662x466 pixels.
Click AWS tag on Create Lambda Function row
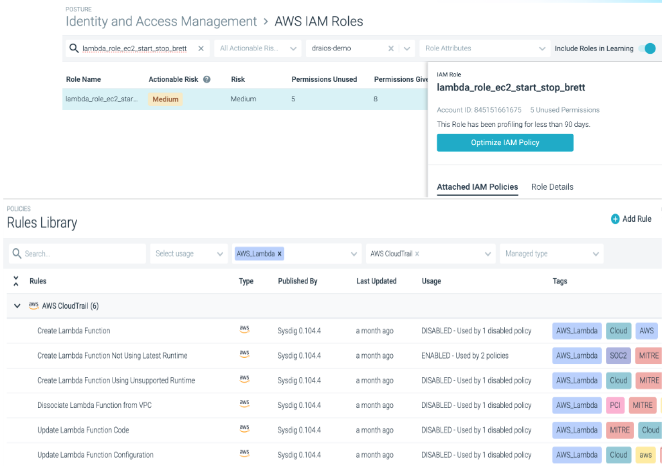coord(646,331)
